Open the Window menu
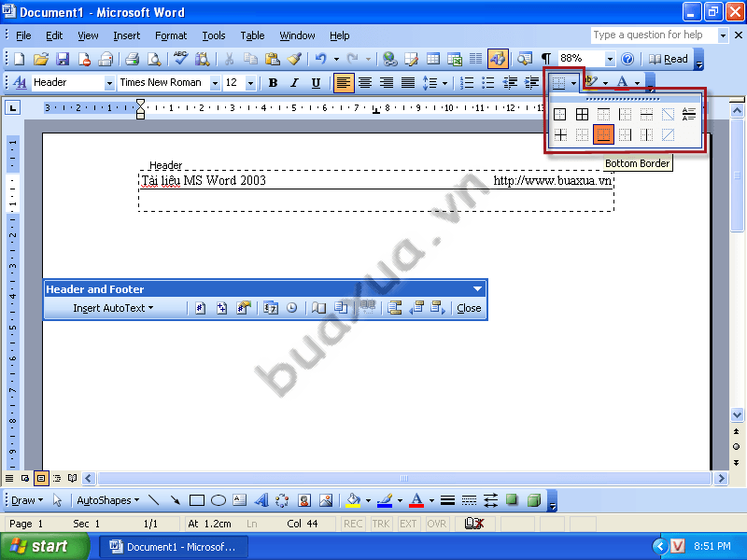Image resolution: width=747 pixels, height=560 pixels. click(x=297, y=35)
